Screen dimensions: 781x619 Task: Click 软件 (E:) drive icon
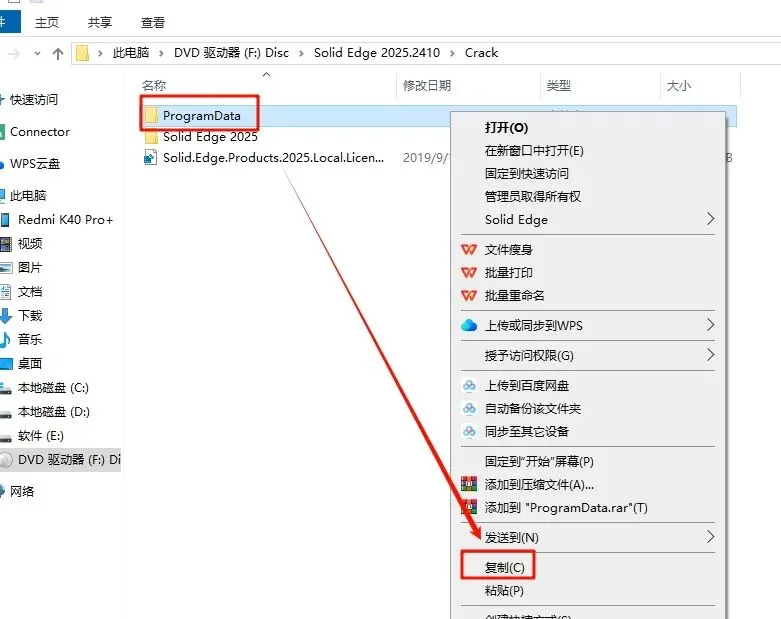5,437
